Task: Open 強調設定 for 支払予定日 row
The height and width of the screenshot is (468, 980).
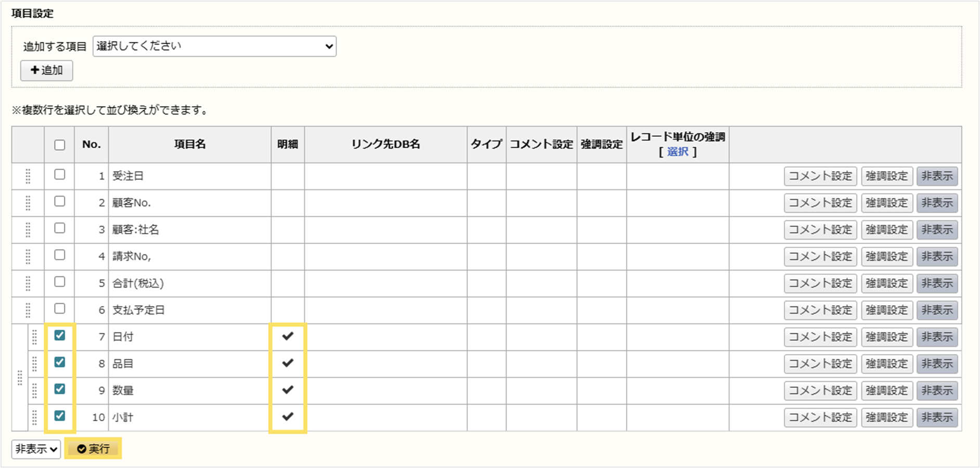Action: 887,310
